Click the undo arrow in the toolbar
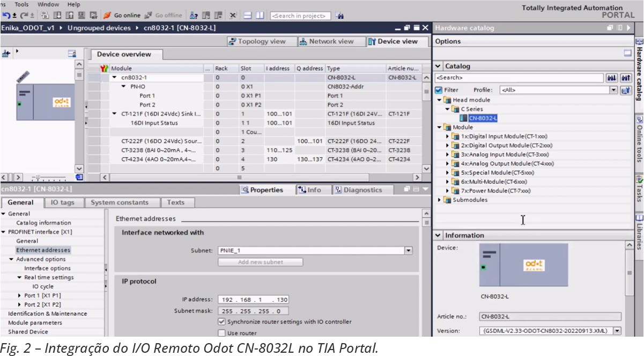 (x=6, y=15)
